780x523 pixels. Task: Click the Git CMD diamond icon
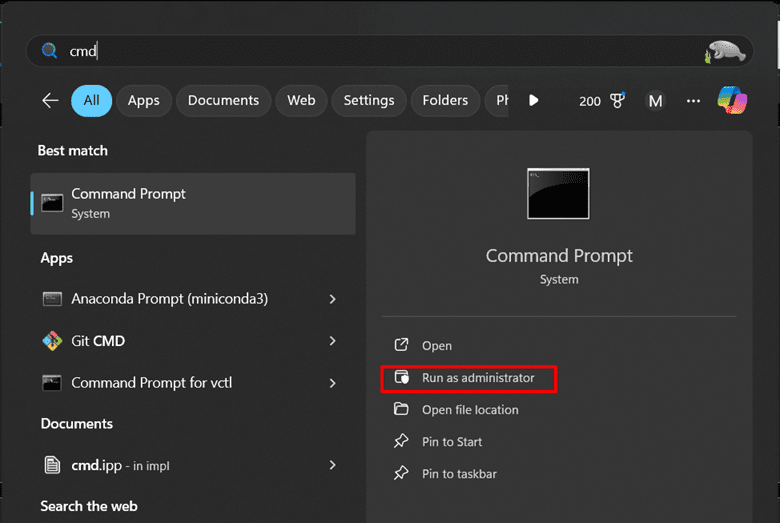coord(52,341)
